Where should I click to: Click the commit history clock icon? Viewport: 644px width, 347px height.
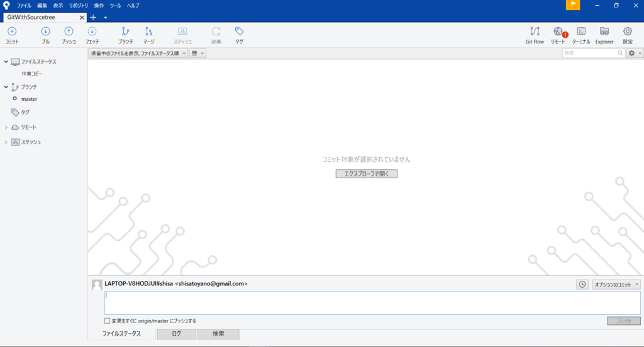click(x=582, y=284)
